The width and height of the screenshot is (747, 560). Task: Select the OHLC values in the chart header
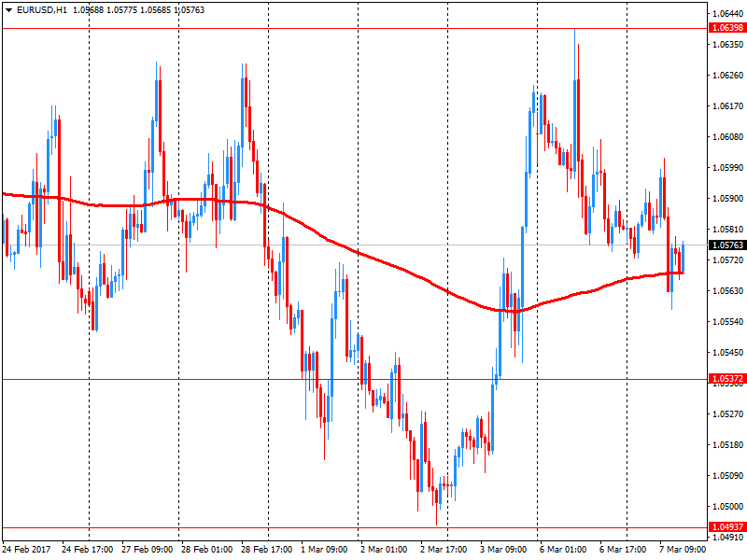[138, 10]
